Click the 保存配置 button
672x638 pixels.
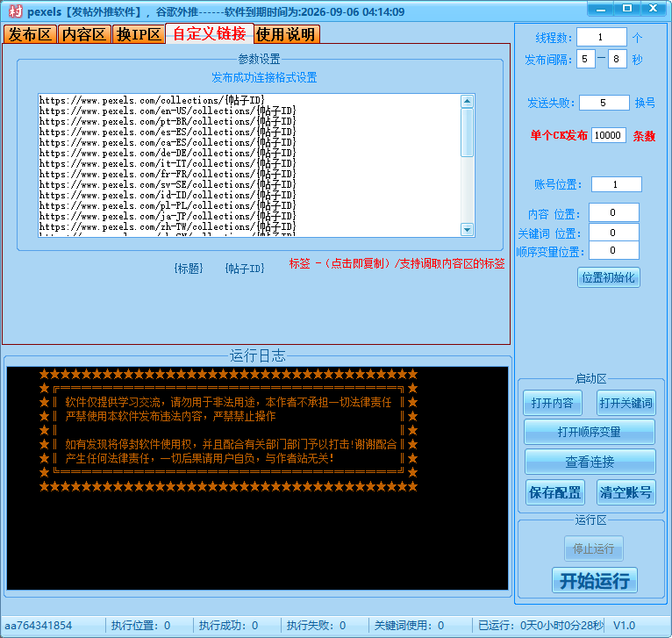tap(554, 492)
